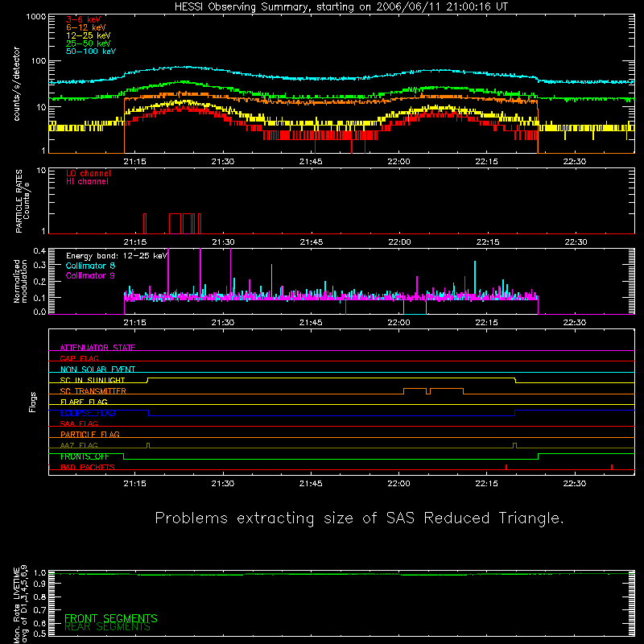Select the PARTICLE FLAG label
The image size is (644, 644).
coord(90,434)
